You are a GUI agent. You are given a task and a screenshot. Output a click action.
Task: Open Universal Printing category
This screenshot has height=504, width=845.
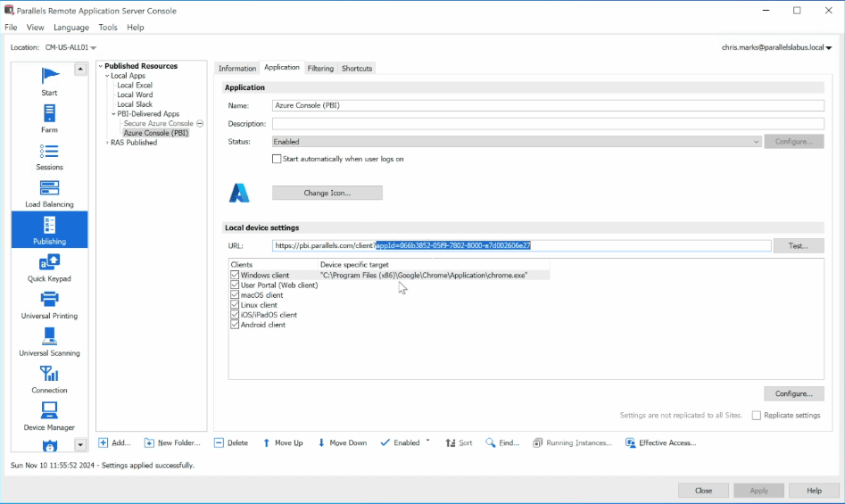49,304
